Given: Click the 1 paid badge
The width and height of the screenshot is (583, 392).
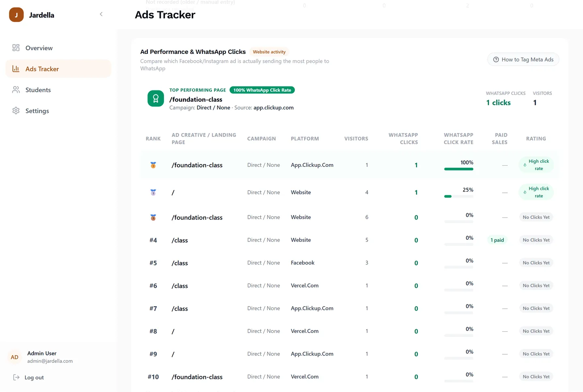Looking at the screenshot, I should pos(497,240).
